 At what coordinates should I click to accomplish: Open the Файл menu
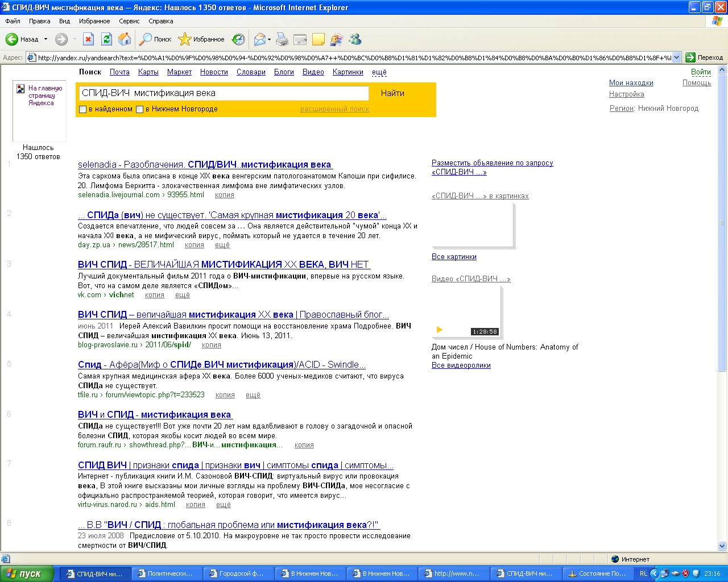tap(13, 21)
